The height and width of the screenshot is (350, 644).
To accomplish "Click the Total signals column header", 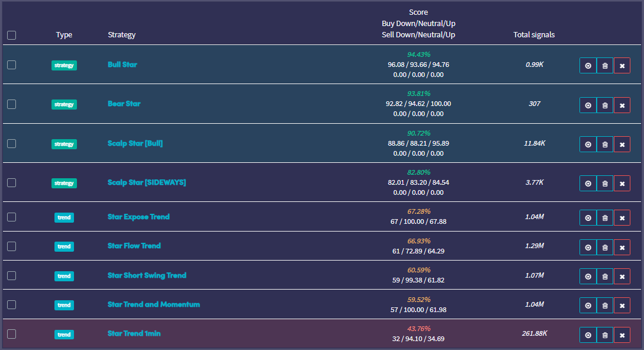I will coord(534,35).
